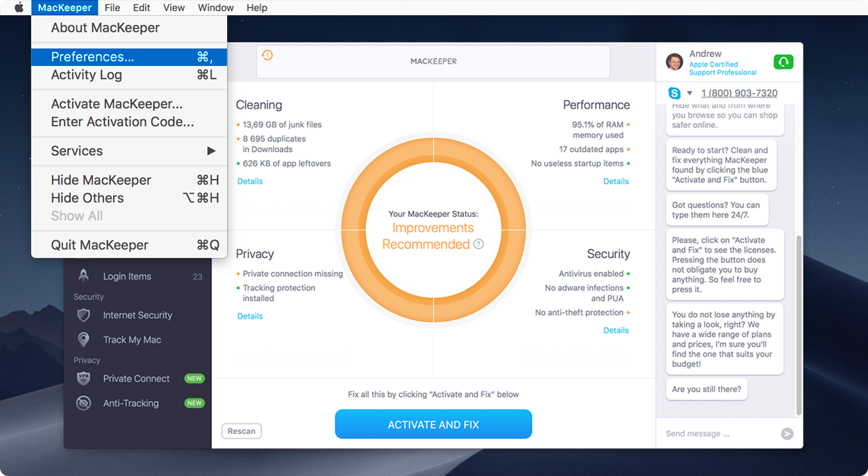Open Performance Details link

616,181
